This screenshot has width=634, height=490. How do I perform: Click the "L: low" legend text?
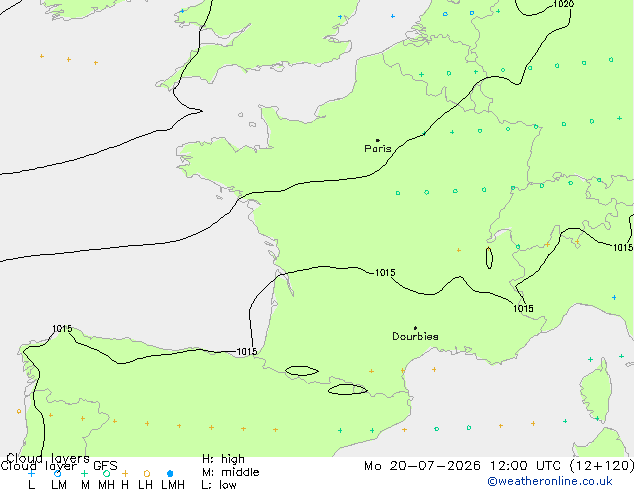tap(219, 484)
